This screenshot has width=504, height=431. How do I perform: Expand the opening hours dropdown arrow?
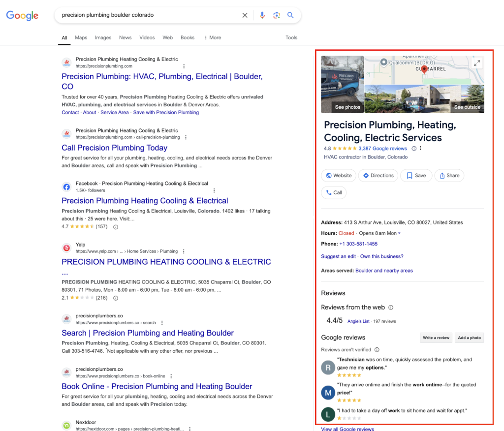pos(399,233)
